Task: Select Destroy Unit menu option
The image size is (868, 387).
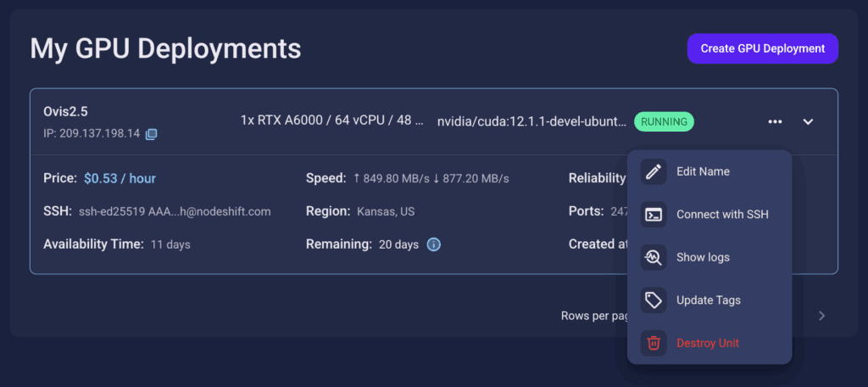Action: [x=709, y=343]
